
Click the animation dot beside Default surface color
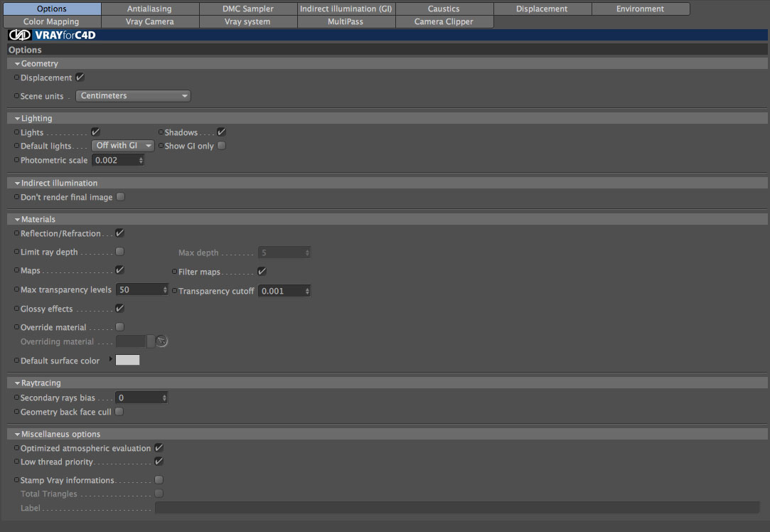click(x=16, y=361)
